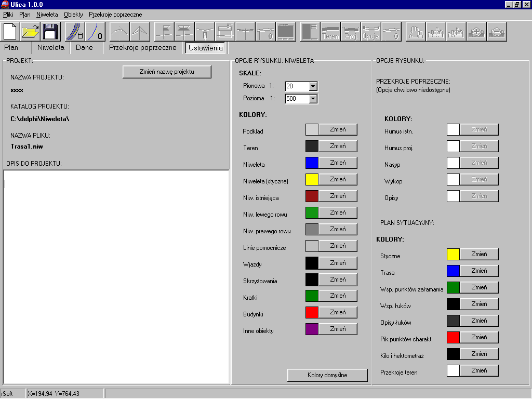Click the blue Niweleta color swatch
This screenshot has height=399, width=532.
[x=312, y=163]
